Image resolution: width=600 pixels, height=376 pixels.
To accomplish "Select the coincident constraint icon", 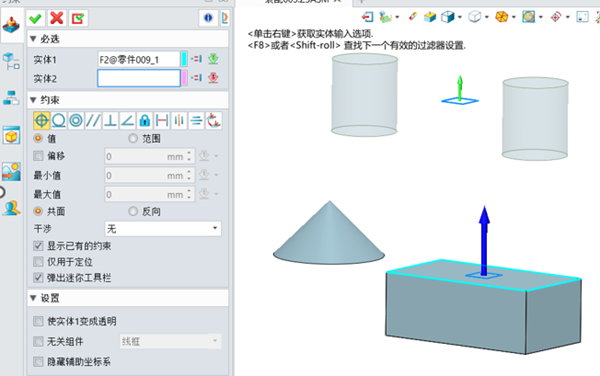I will [x=41, y=120].
